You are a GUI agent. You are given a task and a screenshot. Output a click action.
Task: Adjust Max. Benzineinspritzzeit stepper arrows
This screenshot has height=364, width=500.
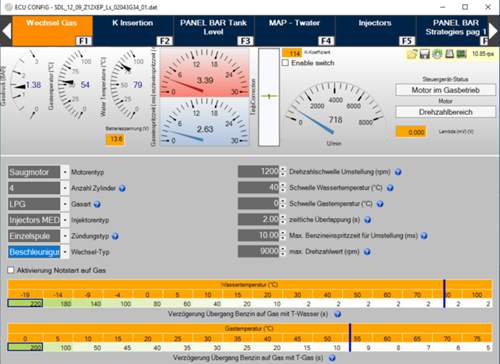[283, 236]
